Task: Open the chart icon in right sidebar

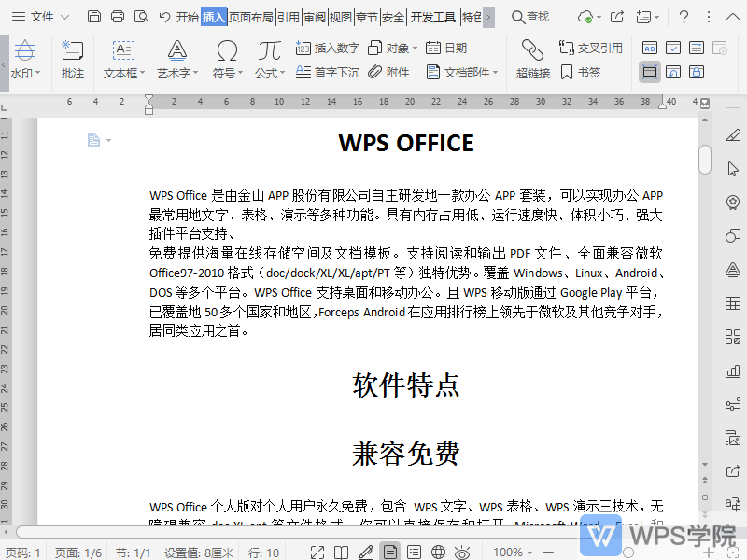Action: click(733, 371)
